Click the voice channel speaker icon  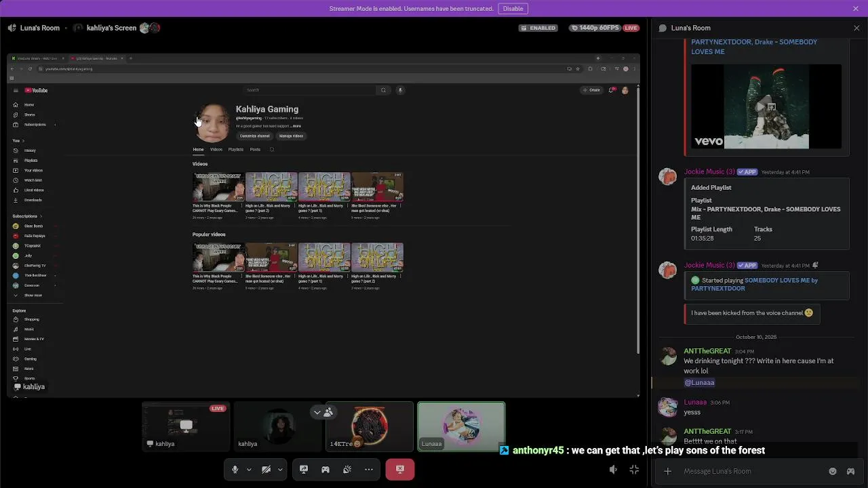[12, 28]
